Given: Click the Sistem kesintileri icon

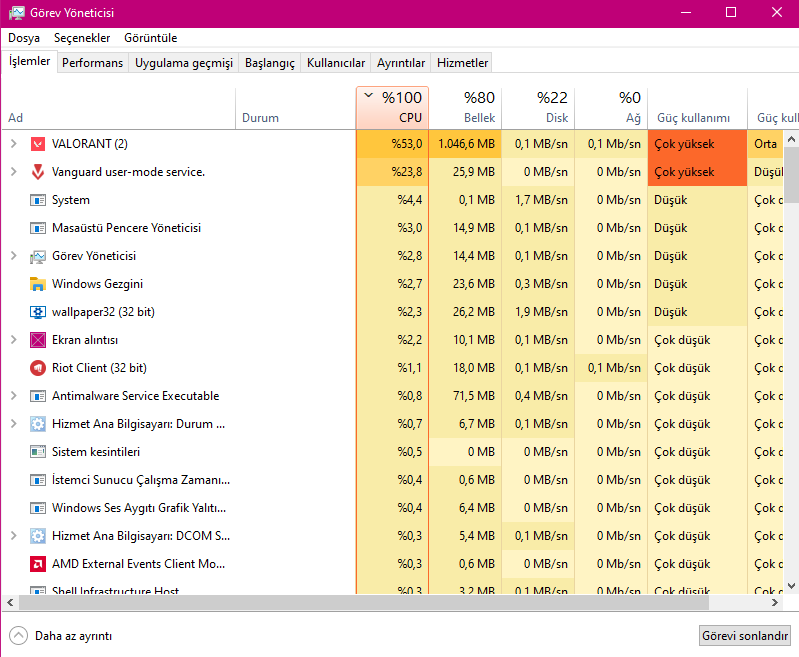Looking at the screenshot, I should click(x=38, y=452).
